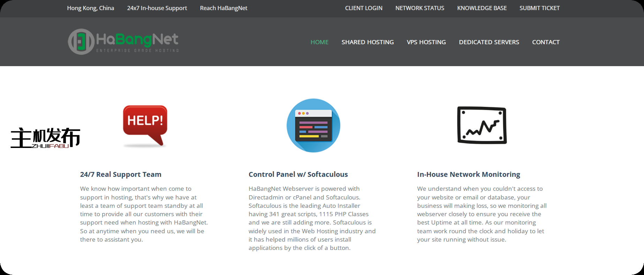The image size is (644, 275).
Task: Open the CONTACT page
Action: click(546, 42)
